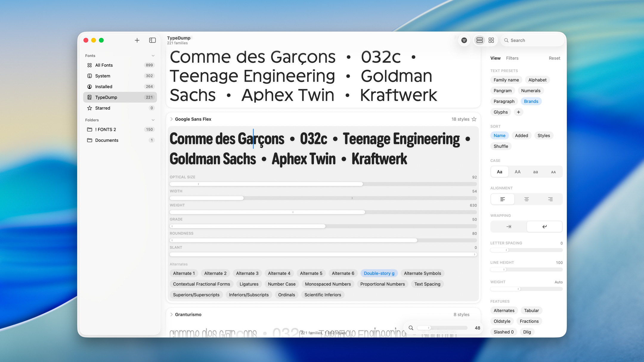Select right text alignment icon
Screen dimensions: 644x362
pos(550,199)
